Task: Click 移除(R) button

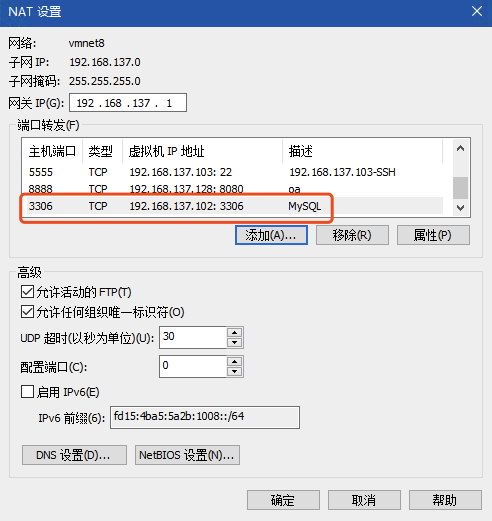Action: pyautogui.click(x=352, y=235)
